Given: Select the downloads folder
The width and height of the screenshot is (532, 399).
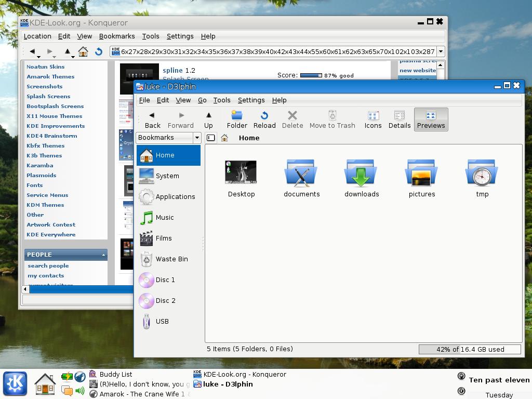Looking at the screenshot, I should tap(362, 179).
